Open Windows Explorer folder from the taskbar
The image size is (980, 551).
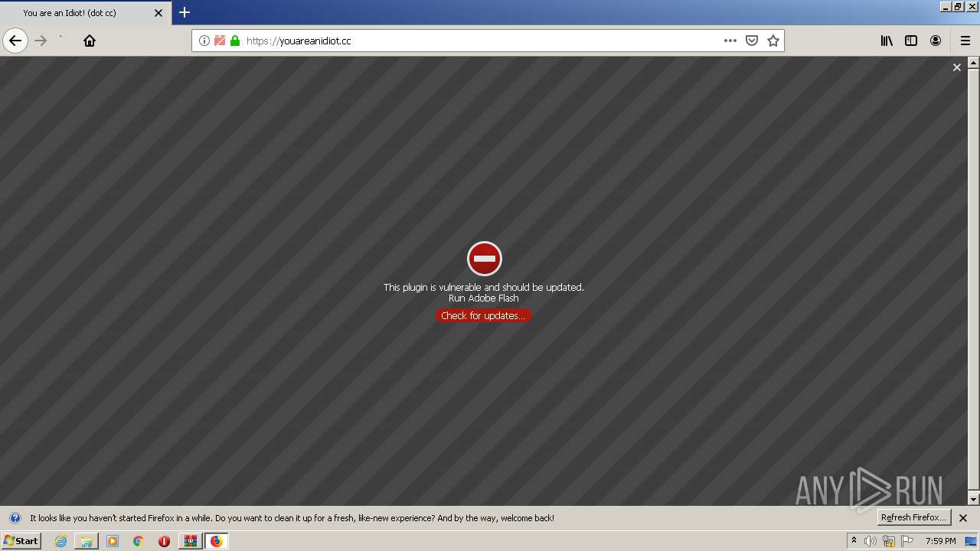point(87,541)
